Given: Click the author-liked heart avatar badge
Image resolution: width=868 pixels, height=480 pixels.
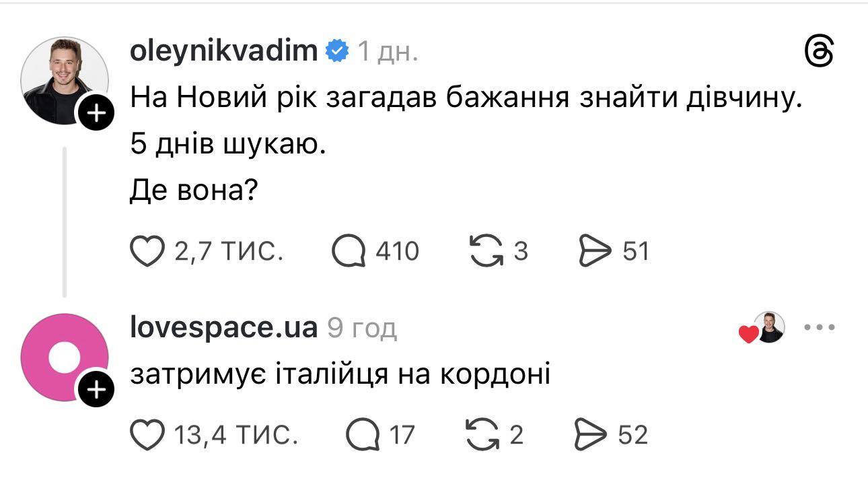Looking at the screenshot, I should coord(762,329).
